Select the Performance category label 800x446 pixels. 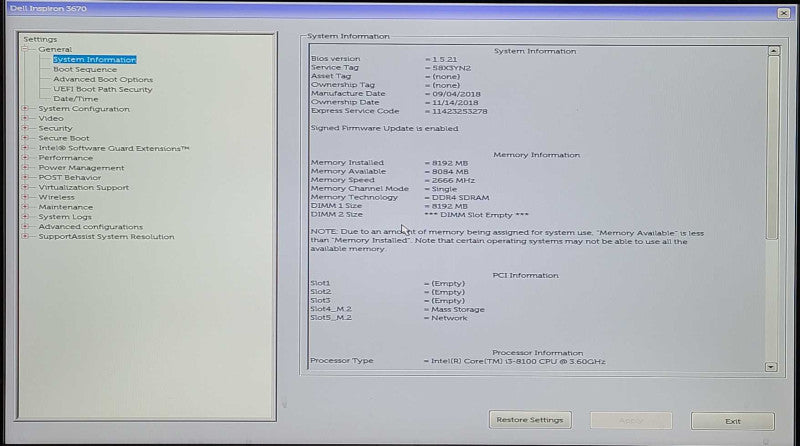click(x=65, y=158)
